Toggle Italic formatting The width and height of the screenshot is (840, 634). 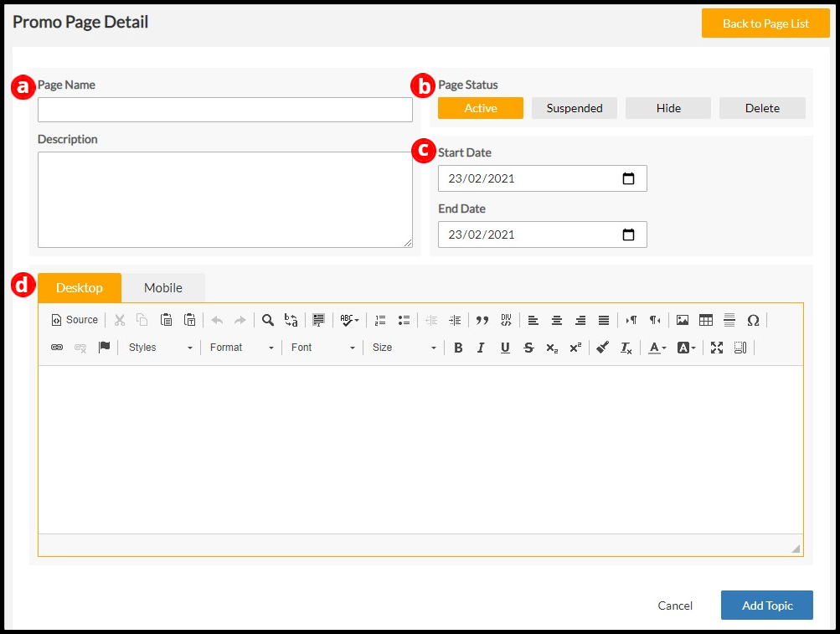coord(481,348)
